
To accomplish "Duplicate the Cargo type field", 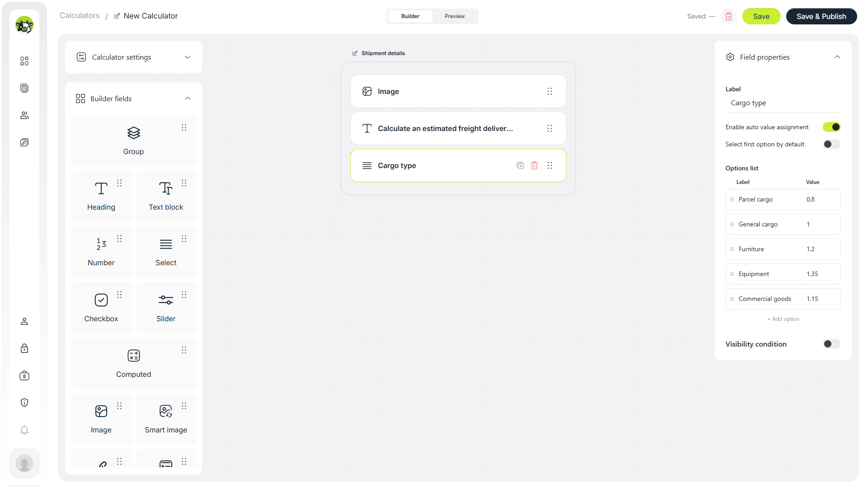I will tap(520, 165).
